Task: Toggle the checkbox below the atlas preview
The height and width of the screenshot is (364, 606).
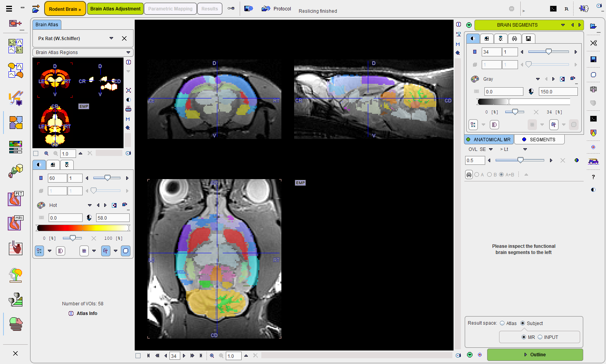Action: (36, 153)
